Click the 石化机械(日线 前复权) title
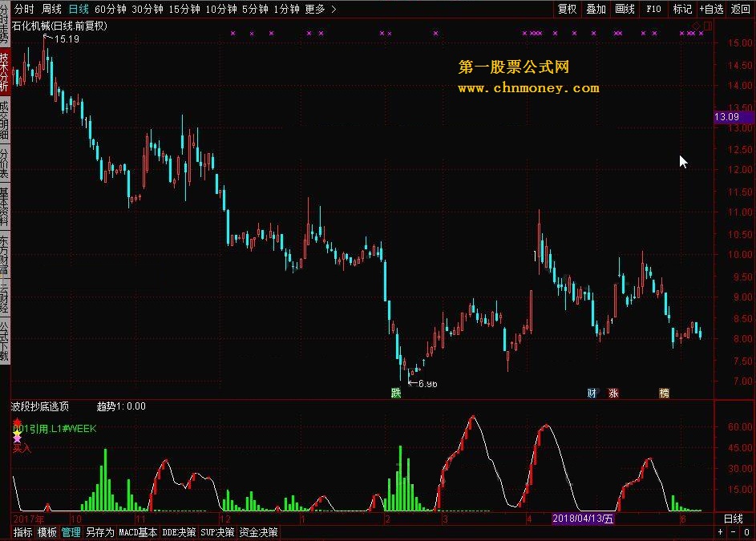Viewport: 756px width, 541px height. (59, 26)
